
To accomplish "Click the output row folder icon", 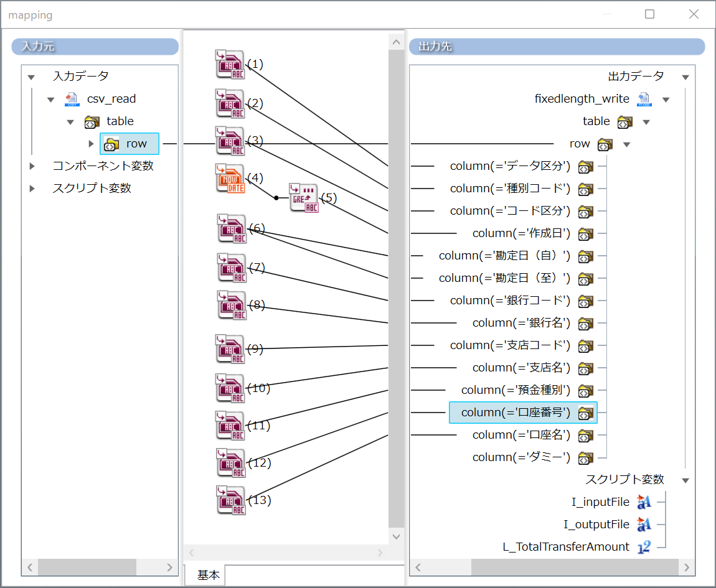I will [x=605, y=145].
